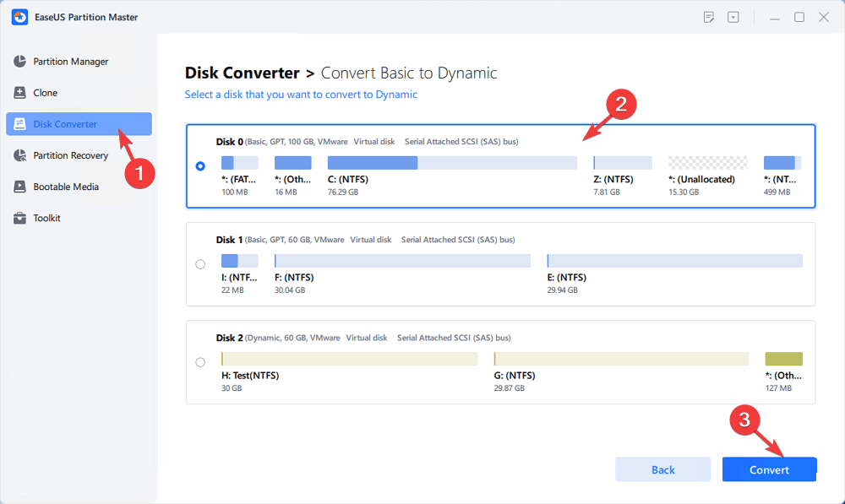Image resolution: width=845 pixels, height=504 pixels.
Task: Open the feedback notes icon in title bar
Action: pos(709,17)
